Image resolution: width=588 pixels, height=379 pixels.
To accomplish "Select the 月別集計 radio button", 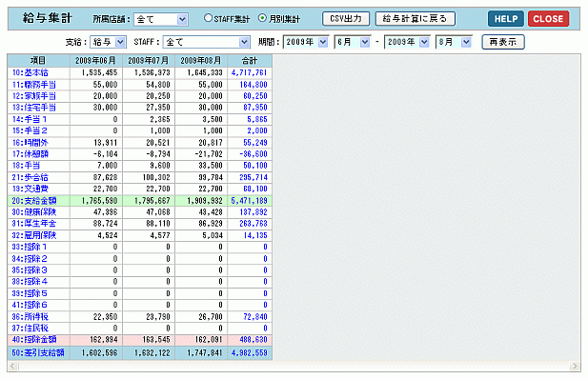I will (x=262, y=18).
